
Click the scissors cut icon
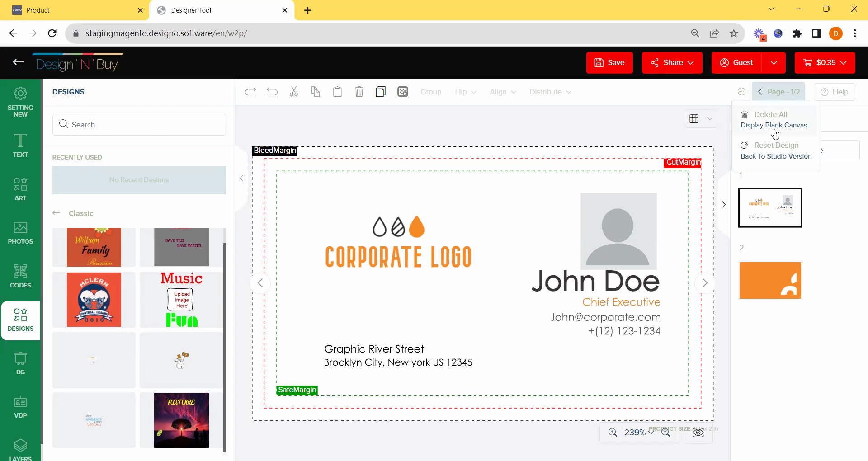pos(294,92)
